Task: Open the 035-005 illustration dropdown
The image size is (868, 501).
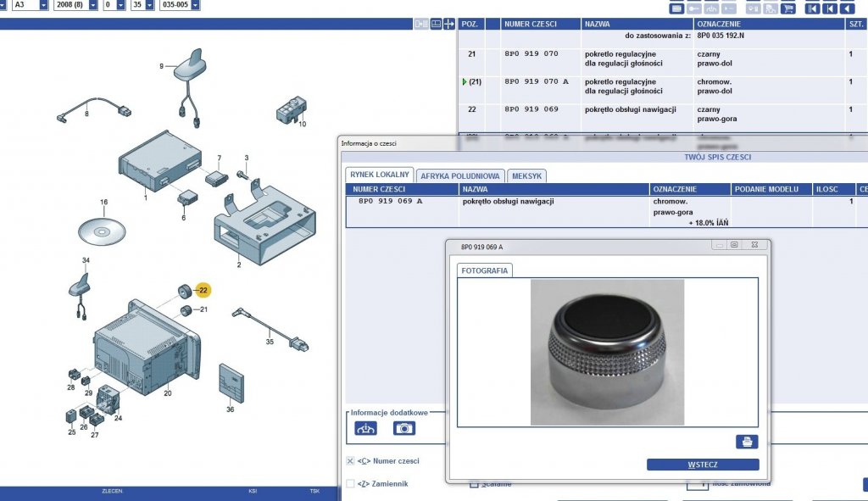Action: coord(196,5)
